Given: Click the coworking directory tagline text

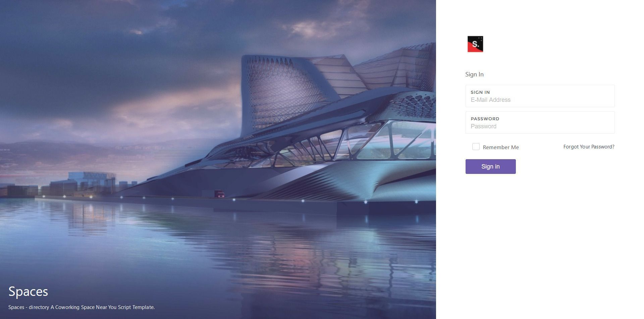Looking at the screenshot, I should [82, 307].
